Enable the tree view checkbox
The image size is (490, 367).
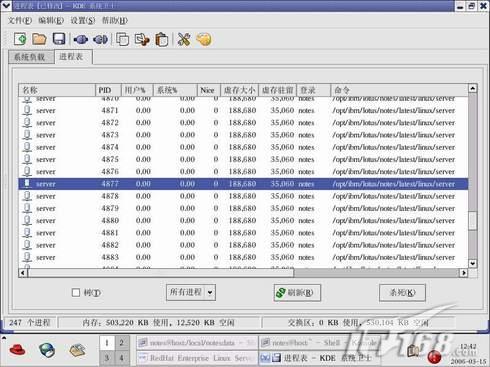point(76,293)
